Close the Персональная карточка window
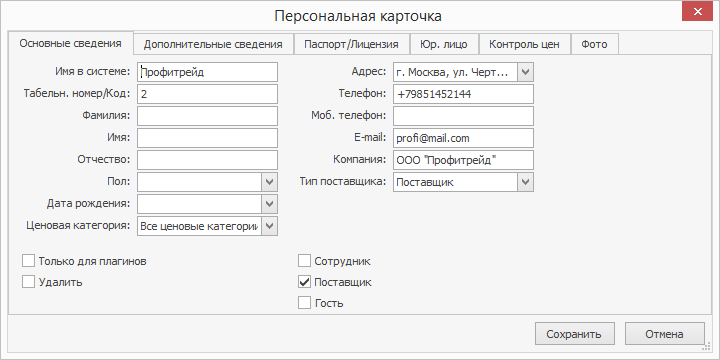Screen dimensions: 720x360 pos(698,11)
